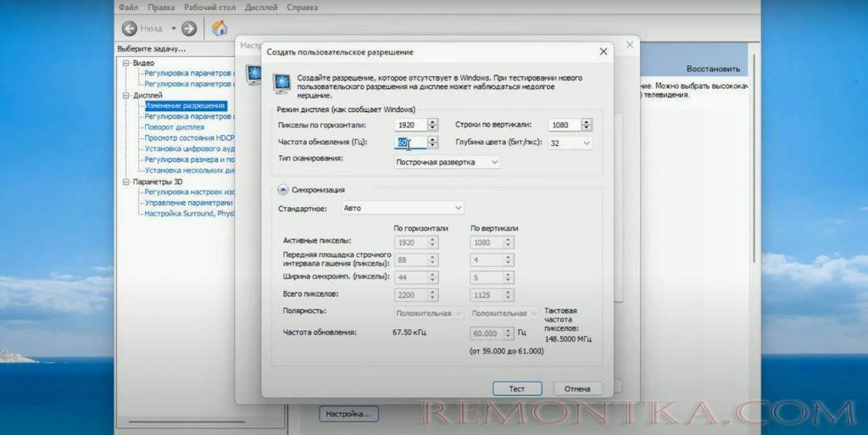Open the Глубина цвета dropdown

coord(570,142)
